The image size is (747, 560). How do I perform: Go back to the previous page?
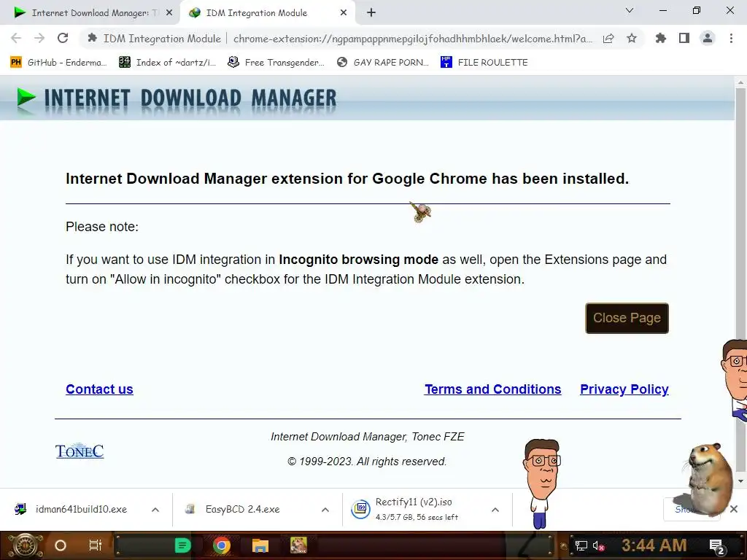[x=16, y=38]
